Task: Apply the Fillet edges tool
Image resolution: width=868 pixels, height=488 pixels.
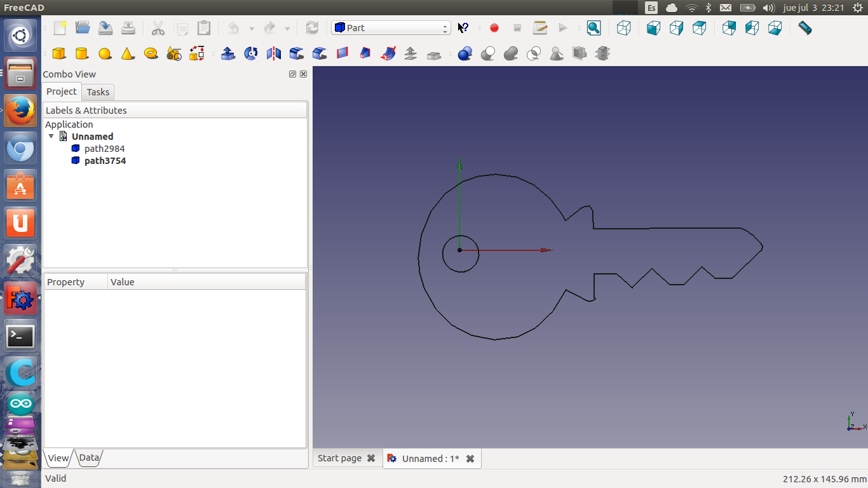Action: 297,53
